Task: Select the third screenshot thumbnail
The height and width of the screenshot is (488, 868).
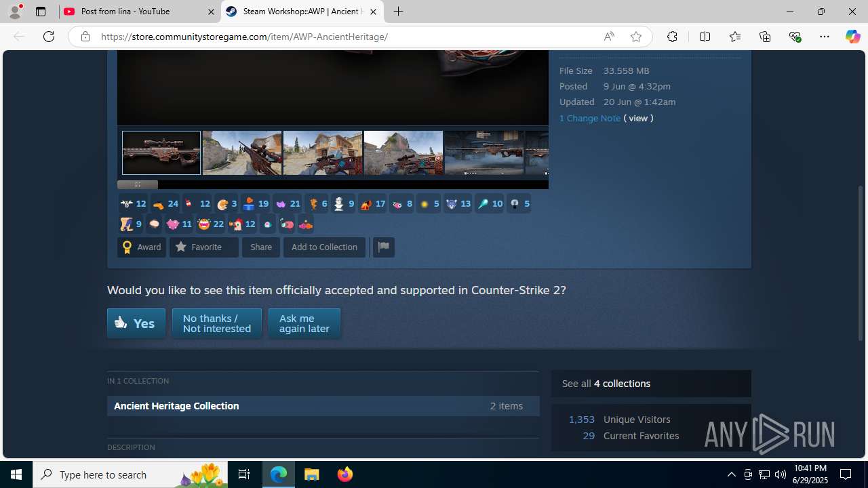Action: coord(323,152)
